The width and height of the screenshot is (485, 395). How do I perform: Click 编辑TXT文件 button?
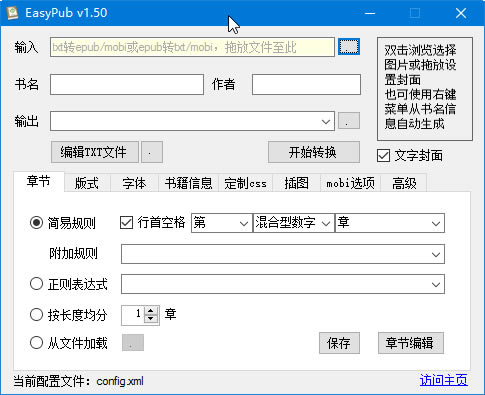pos(95,152)
